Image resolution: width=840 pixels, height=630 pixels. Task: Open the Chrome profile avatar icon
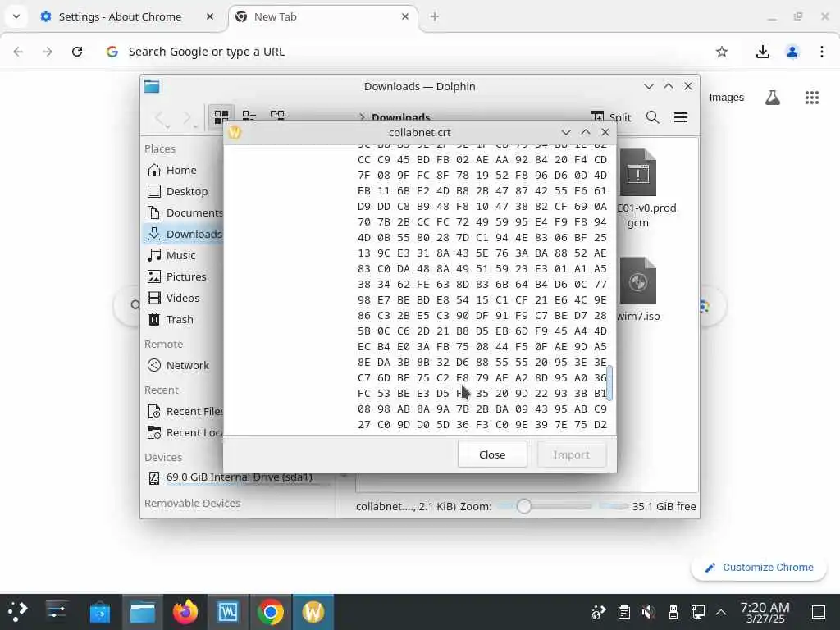point(792,52)
